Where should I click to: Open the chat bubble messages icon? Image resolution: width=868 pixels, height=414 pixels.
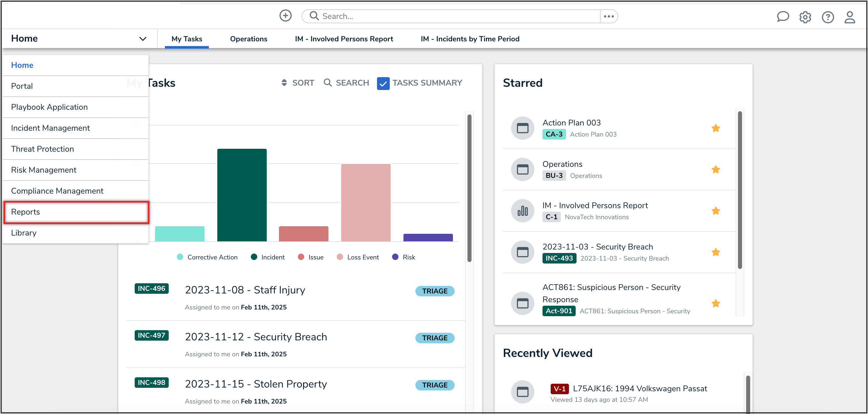(x=782, y=17)
